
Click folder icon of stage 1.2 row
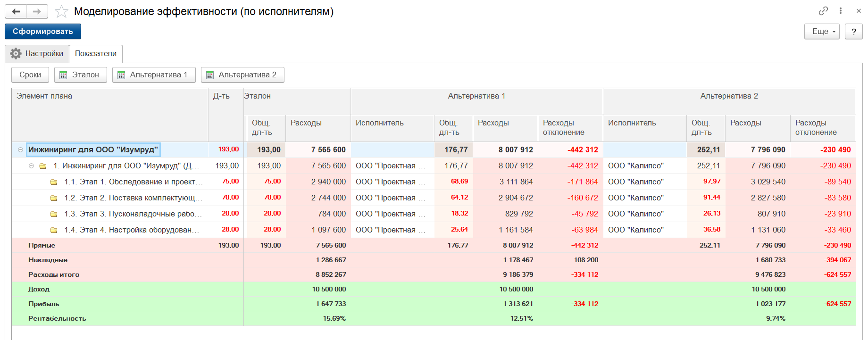[54, 198]
